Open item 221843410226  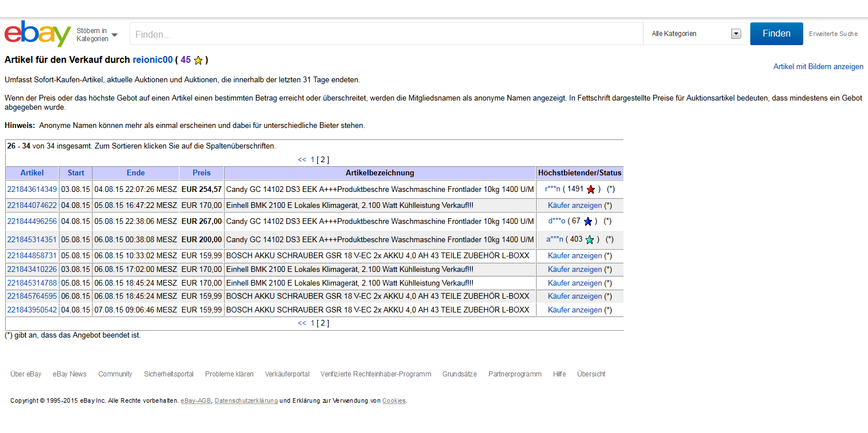coord(32,269)
